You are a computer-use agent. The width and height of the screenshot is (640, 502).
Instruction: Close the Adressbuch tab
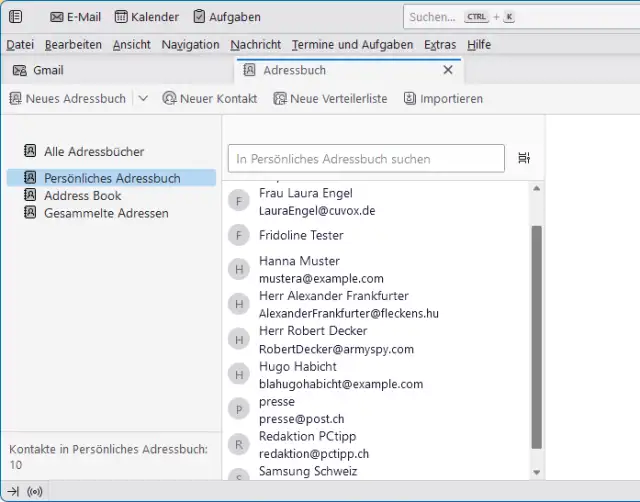(448, 71)
